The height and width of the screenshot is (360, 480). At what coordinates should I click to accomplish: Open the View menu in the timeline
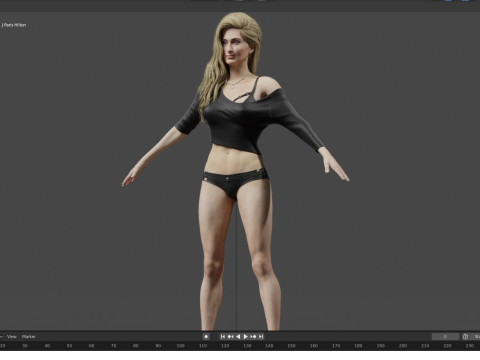coord(12,337)
